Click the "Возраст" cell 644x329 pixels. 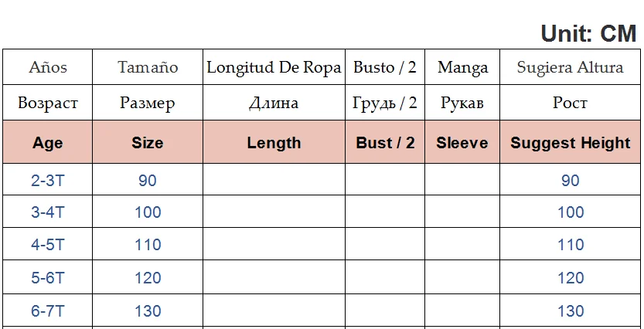pos(48,103)
